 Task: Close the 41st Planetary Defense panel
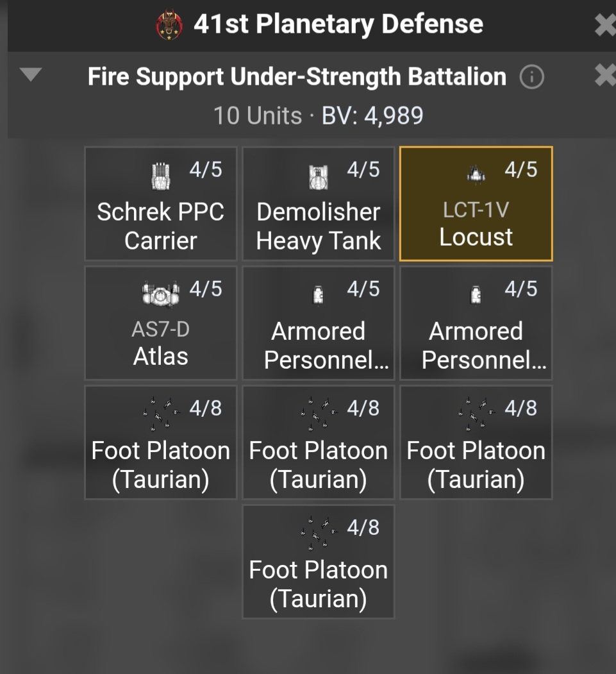click(x=605, y=26)
